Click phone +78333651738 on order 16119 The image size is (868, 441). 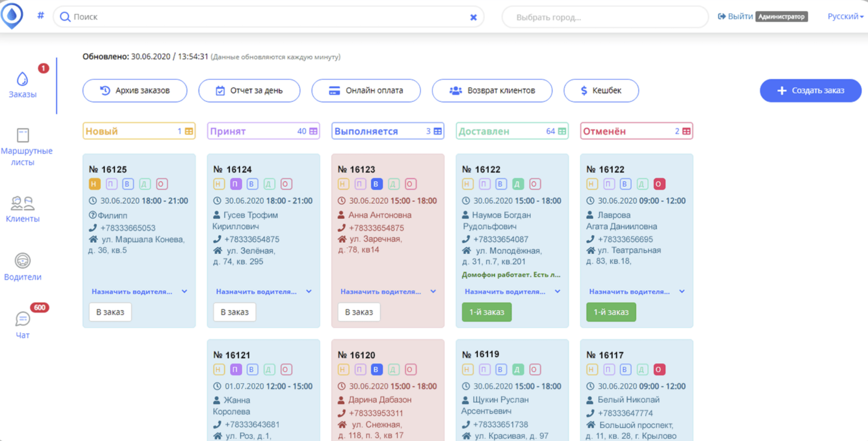(x=501, y=424)
